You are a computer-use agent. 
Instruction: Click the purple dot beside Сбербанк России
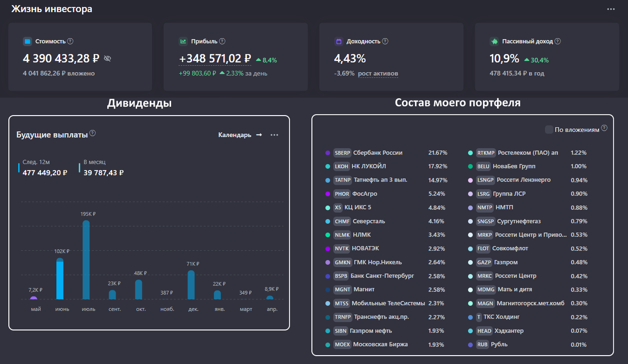tap(328, 153)
